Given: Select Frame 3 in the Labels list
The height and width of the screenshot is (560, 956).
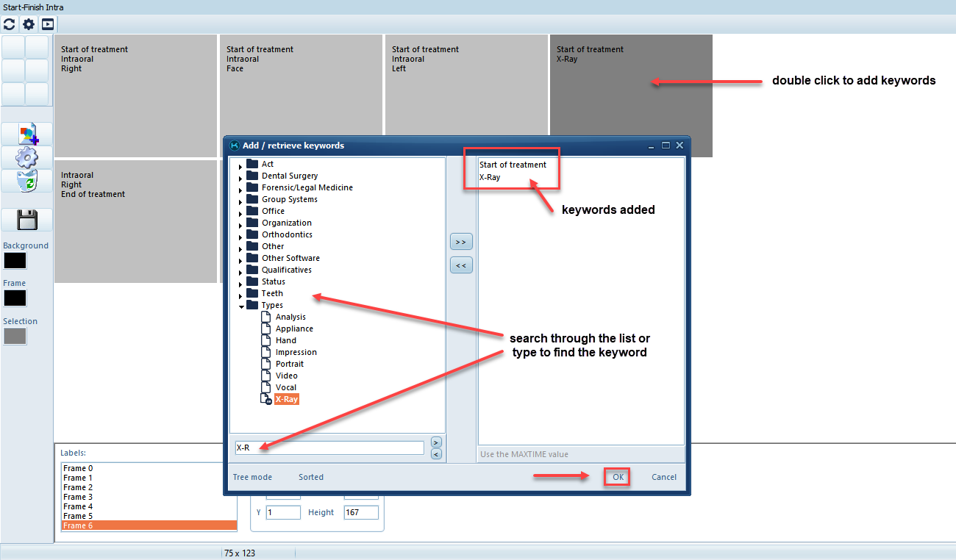Looking at the screenshot, I should pos(78,497).
